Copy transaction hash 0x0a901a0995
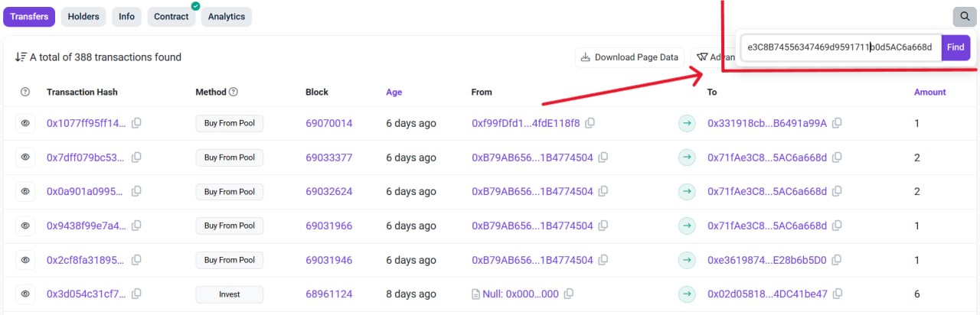Screen dimensions: 980x315 [136, 192]
